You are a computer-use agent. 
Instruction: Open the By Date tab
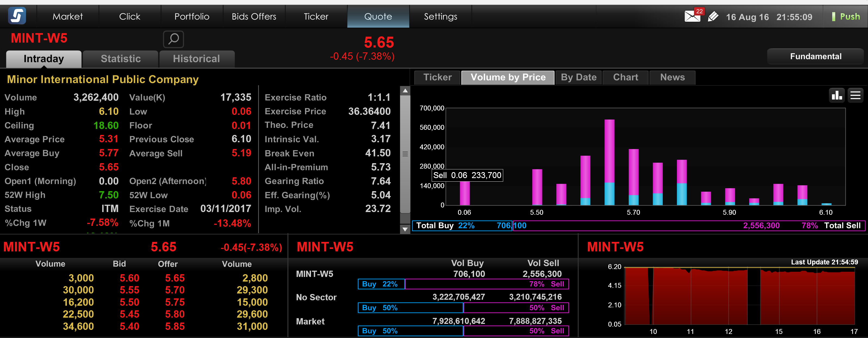[578, 77]
